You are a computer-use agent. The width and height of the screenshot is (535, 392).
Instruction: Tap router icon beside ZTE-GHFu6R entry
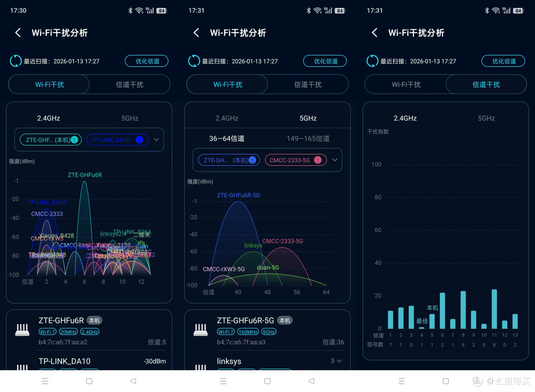pyautogui.click(x=22, y=330)
